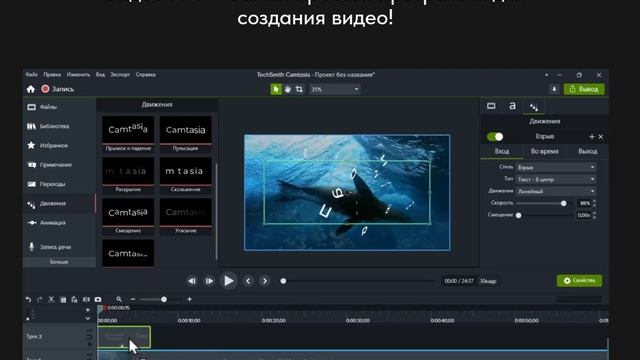640x360 pixels.
Task: Open the Примечания annotations tab
Action: 59,165
